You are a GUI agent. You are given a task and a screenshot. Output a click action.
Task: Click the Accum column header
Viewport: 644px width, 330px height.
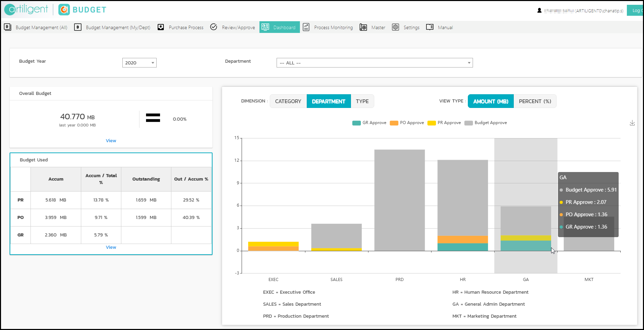[56, 179]
